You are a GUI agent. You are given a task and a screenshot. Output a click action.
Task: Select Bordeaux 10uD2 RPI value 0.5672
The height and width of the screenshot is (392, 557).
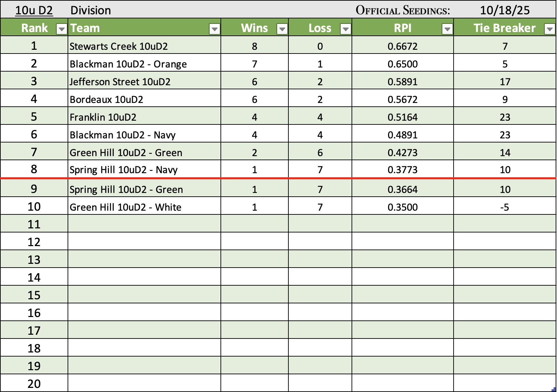(402, 100)
